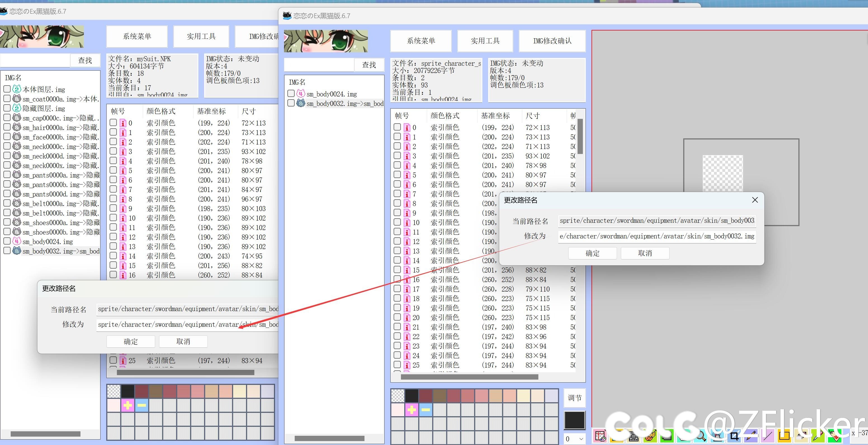Select the pencil drawing tool

click(x=751, y=436)
